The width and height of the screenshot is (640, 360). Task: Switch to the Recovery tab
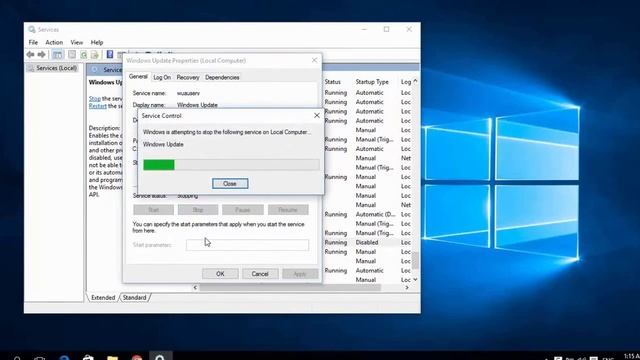coord(188,78)
